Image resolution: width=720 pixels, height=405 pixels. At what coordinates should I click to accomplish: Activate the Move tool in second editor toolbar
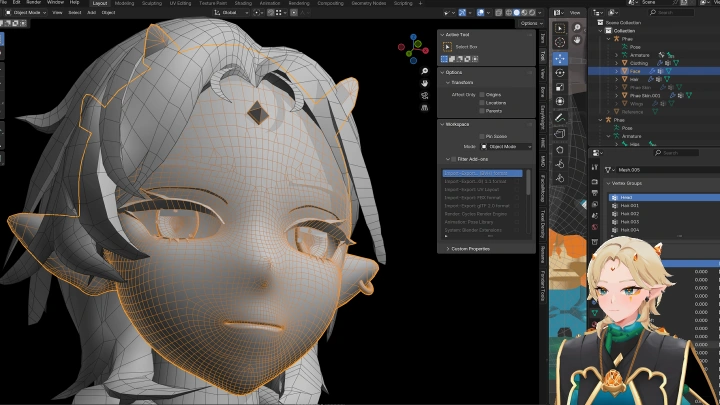click(560, 58)
